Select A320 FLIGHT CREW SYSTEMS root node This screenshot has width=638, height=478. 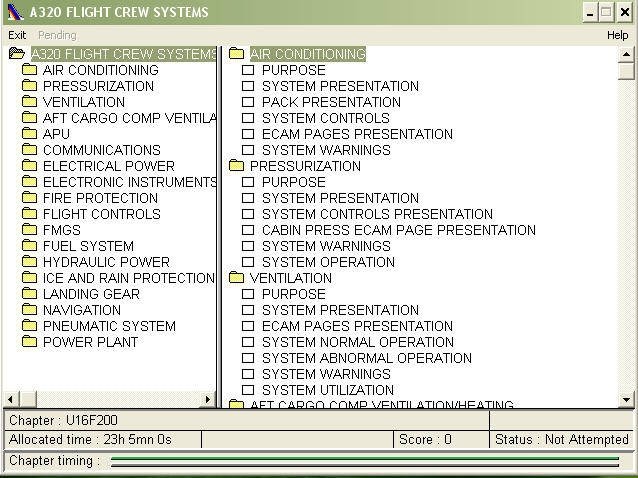click(124, 54)
